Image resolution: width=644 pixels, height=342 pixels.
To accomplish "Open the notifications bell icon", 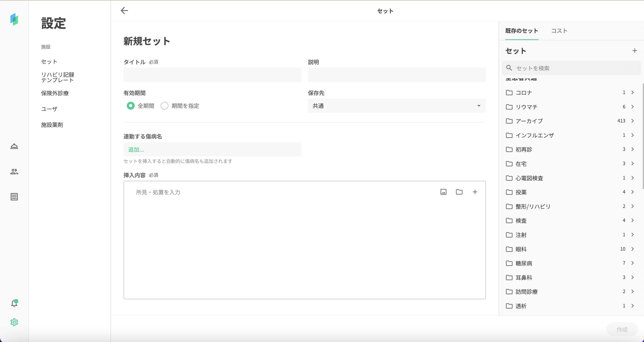I will 15,303.
